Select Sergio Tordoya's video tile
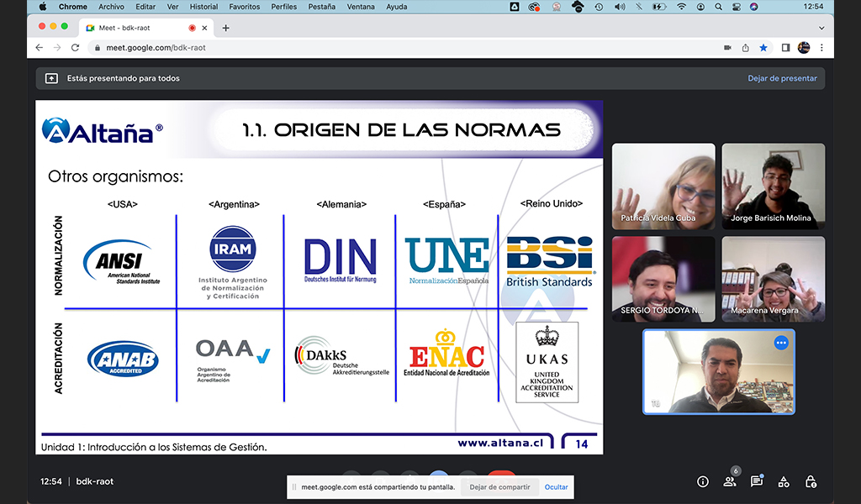Image resolution: width=861 pixels, height=504 pixels. click(663, 279)
